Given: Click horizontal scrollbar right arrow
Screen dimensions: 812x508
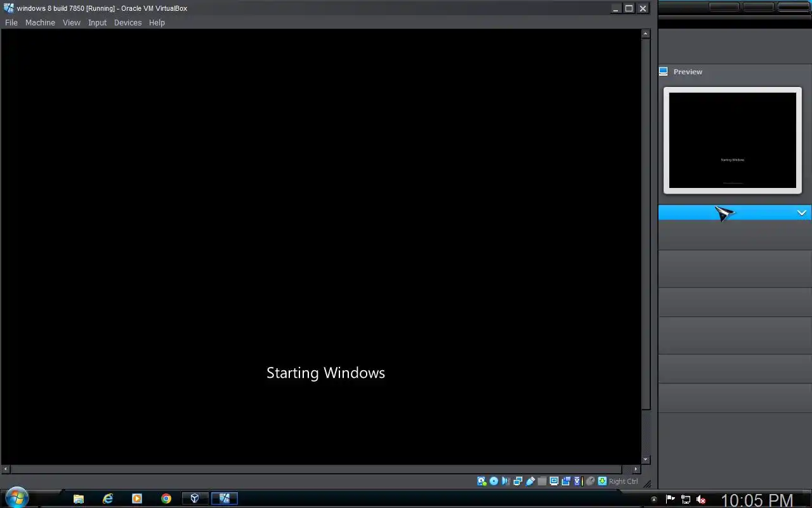Looking at the screenshot, I should click(x=636, y=469).
